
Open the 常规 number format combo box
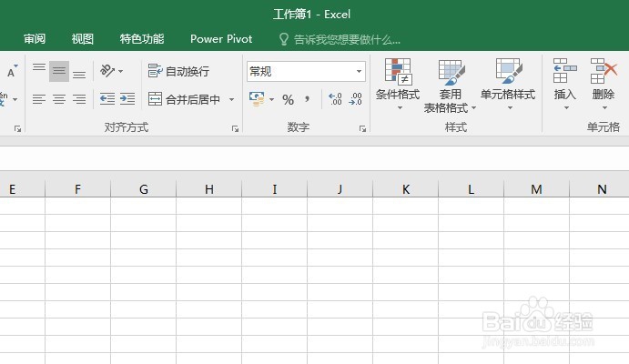click(306, 71)
